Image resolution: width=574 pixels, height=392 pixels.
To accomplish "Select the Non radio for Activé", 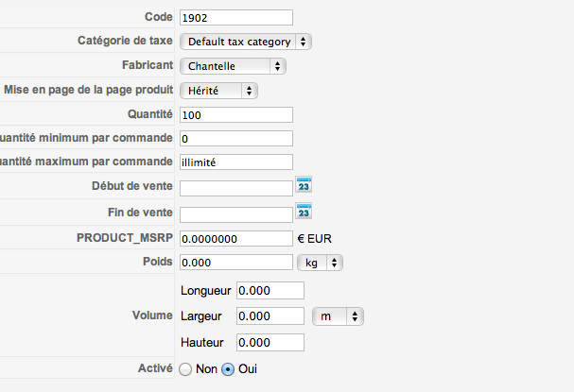I will pos(185,369).
